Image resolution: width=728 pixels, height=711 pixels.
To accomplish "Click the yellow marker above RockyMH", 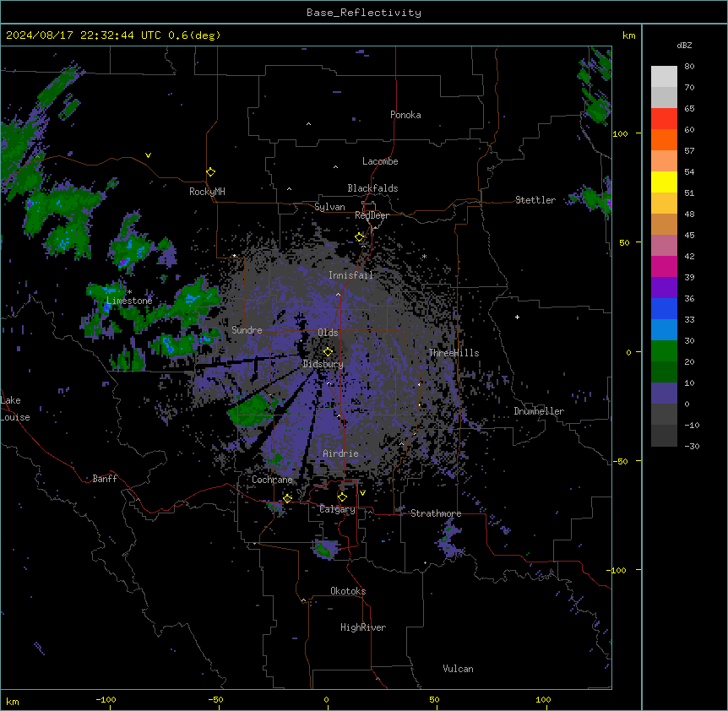I will pyautogui.click(x=210, y=172).
